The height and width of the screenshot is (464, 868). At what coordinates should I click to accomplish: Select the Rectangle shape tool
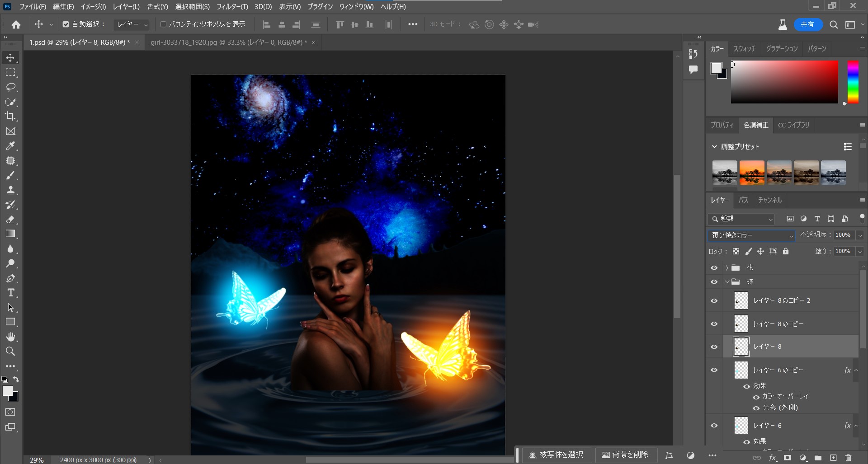(10, 322)
